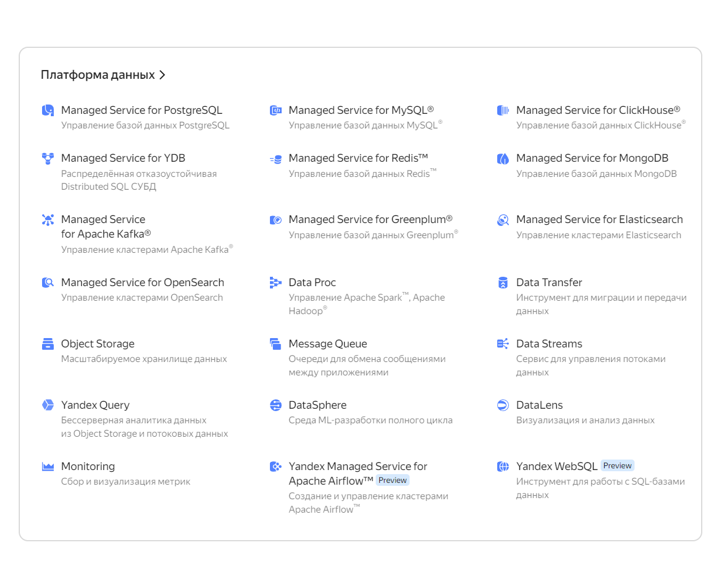Click the Apache Kafka icon
The height and width of the screenshot is (588, 721).
point(48,220)
